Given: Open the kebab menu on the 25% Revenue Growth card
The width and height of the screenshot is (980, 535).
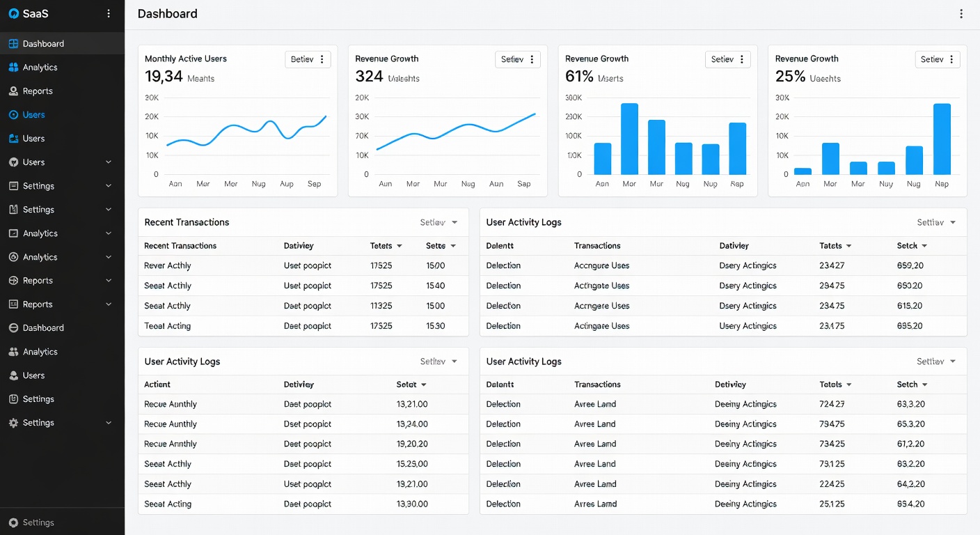Looking at the screenshot, I should (951, 60).
